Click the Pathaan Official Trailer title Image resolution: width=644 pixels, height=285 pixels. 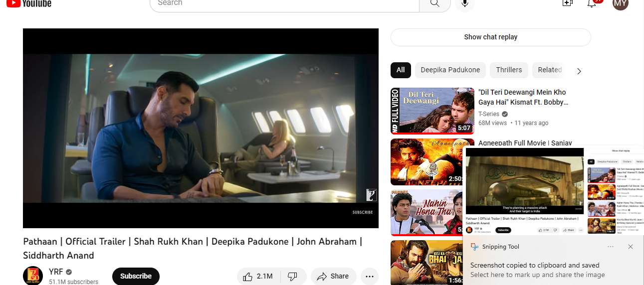pyautogui.click(x=193, y=248)
